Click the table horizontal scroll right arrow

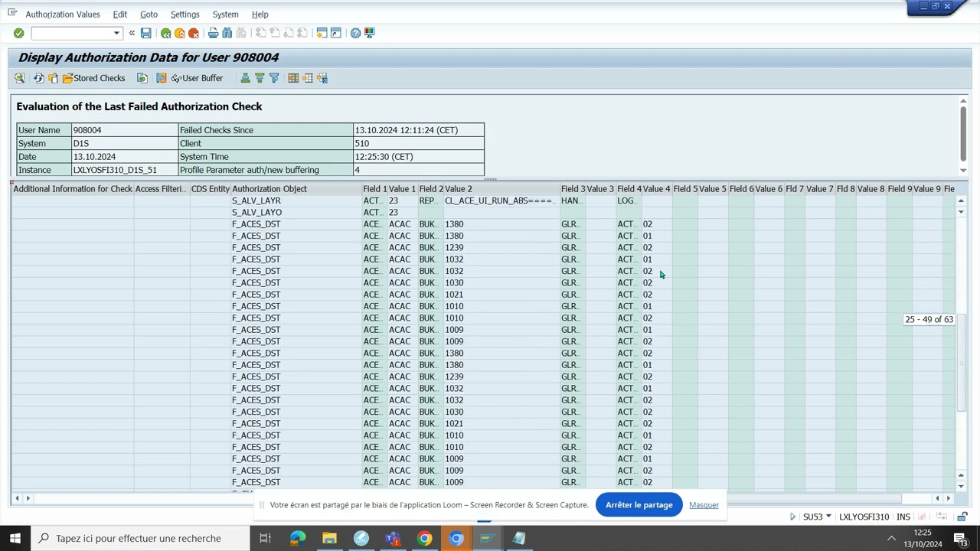(948, 498)
